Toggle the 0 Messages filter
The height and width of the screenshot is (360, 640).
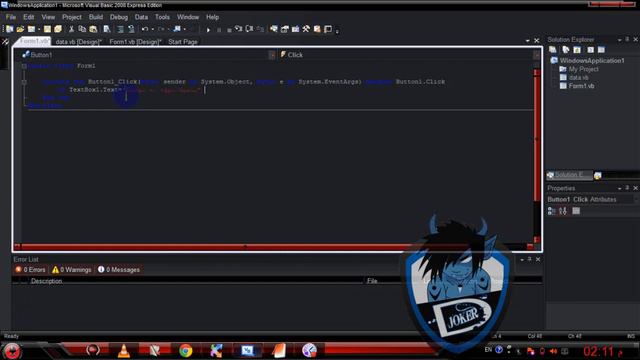119,270
